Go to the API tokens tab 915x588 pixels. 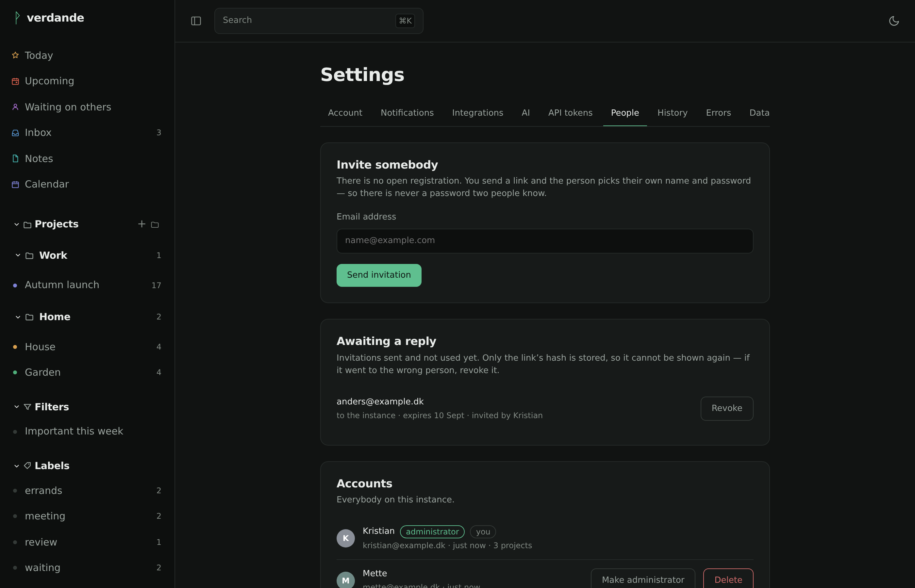570,113
